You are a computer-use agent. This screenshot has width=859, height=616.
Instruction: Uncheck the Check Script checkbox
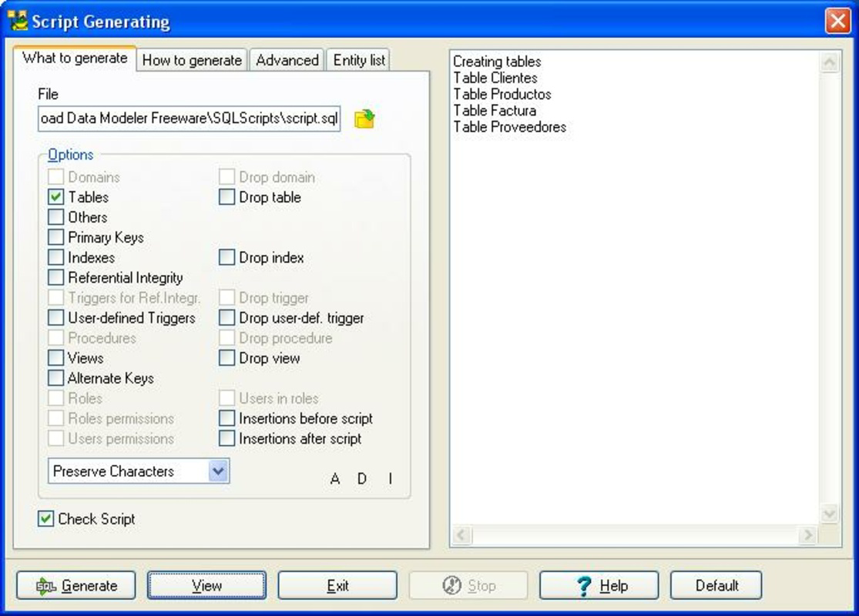46,518
